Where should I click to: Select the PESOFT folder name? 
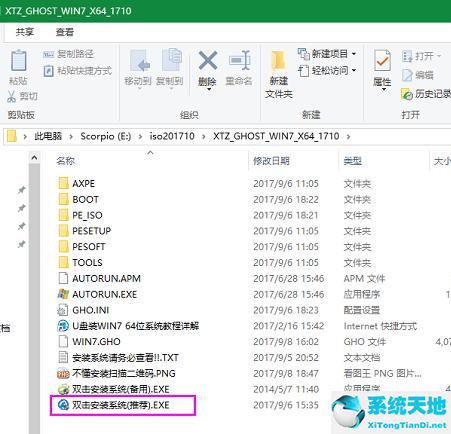click(x=89, y=247)
